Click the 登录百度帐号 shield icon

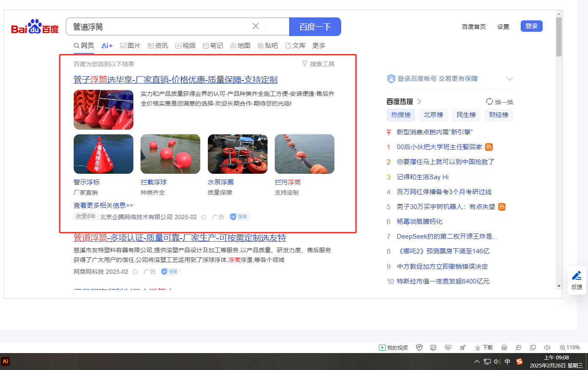391,79
